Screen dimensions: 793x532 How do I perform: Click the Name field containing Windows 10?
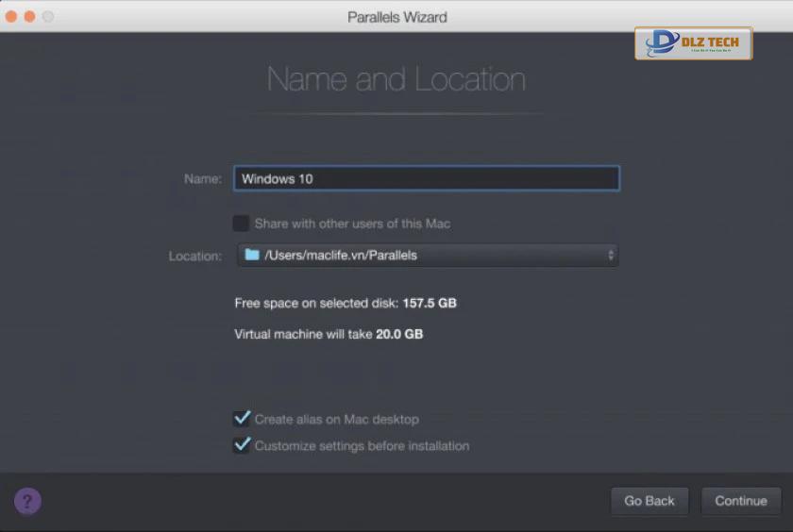point(427,178)
